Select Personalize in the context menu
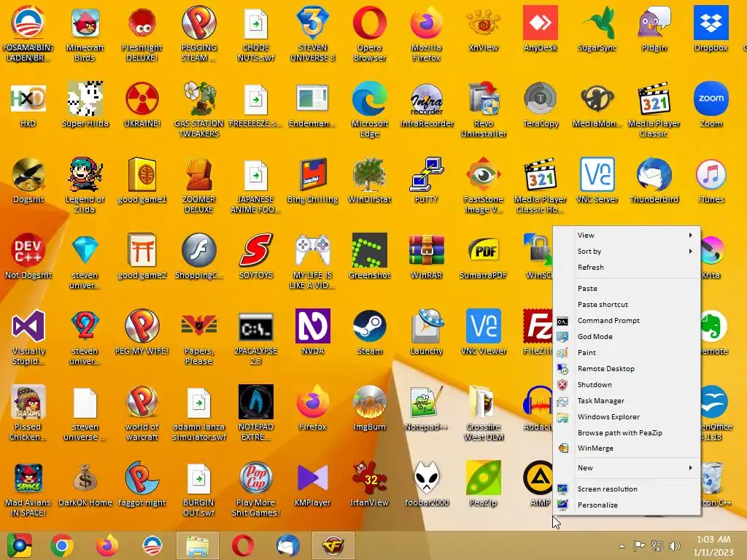747x560 pixels. [627, 505]
